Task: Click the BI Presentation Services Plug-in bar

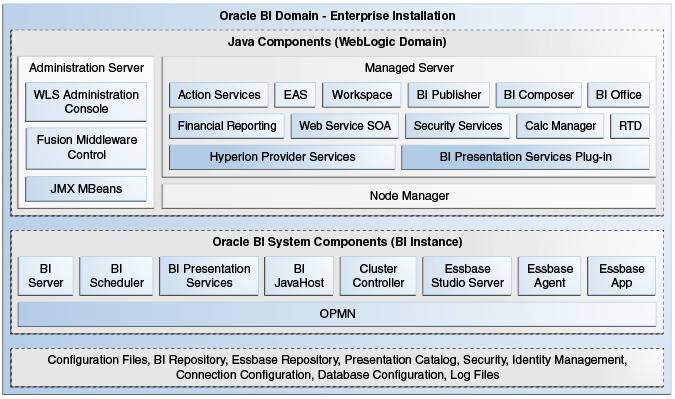Action: coord(526,157)
